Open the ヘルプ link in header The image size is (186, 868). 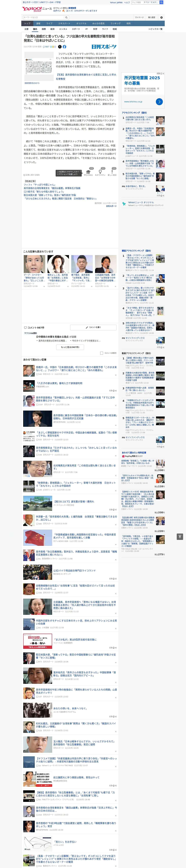tap(127, 2)
